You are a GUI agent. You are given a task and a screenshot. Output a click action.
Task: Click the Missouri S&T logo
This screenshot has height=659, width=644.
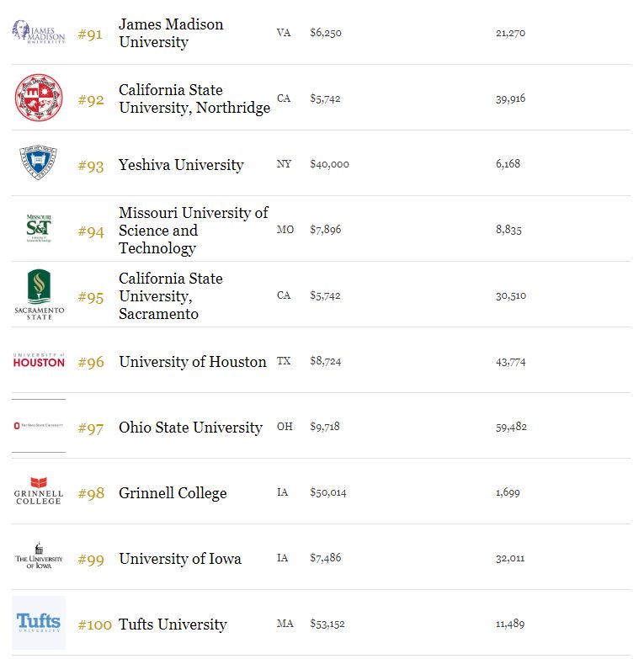(x=39, y=229)
